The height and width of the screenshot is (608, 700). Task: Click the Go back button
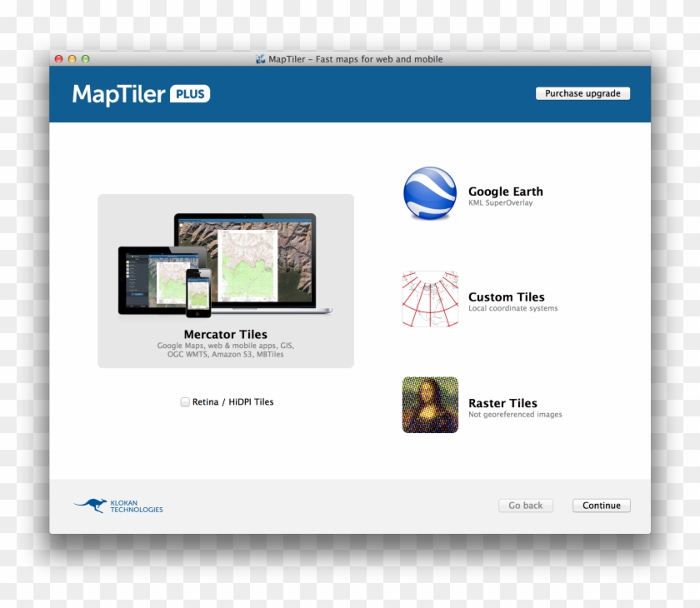click(x=525, y=506)
